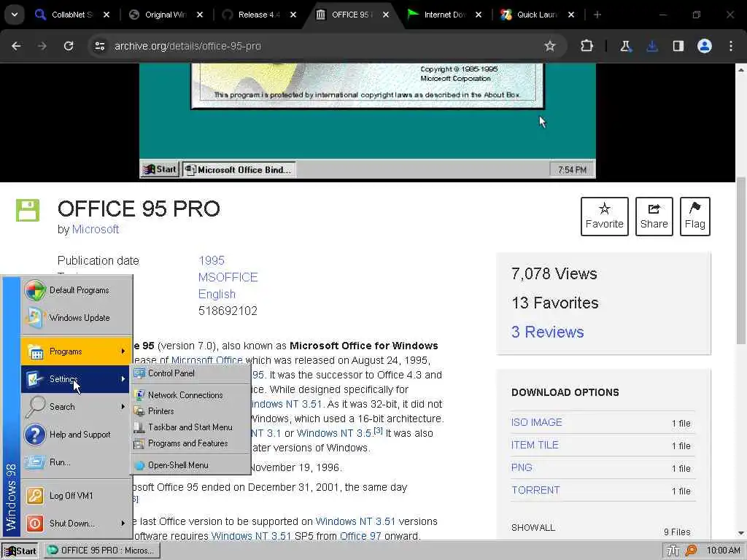Open the ITEM TILE download option
The height and width of the screenshot is (560, 747).
click(x=535, y=445)
